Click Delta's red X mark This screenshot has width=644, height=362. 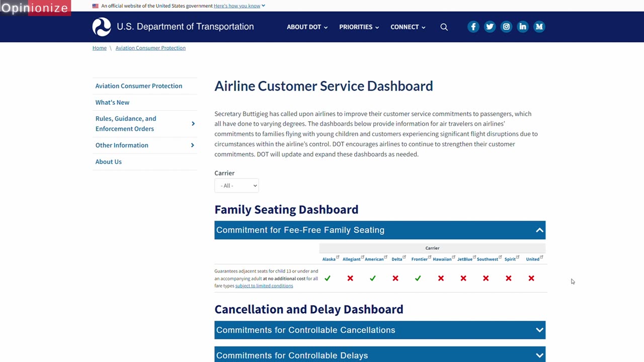[x=395, y=278]
